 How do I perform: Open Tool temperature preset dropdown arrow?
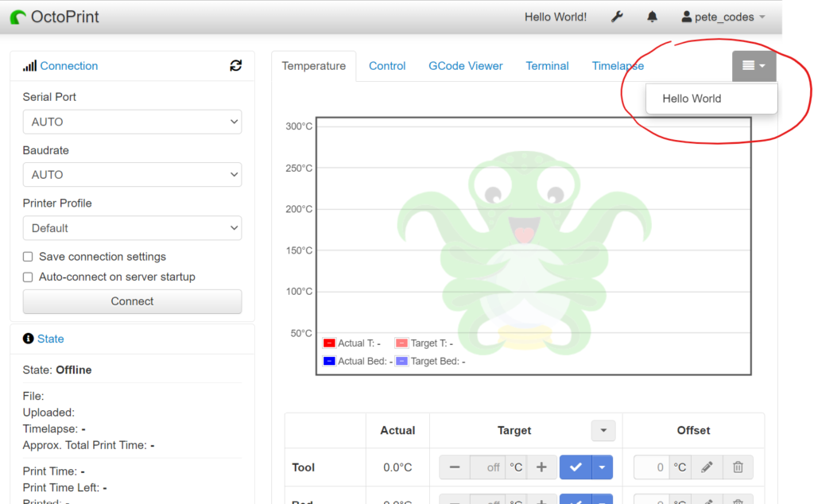pos(603,467)
